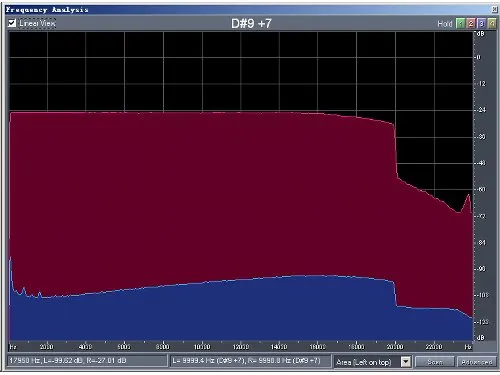Viewport: 500px width, 375px height.
Task: Click the 10000 Hz mark on frequency axis
Action: (x=202, y=347)
